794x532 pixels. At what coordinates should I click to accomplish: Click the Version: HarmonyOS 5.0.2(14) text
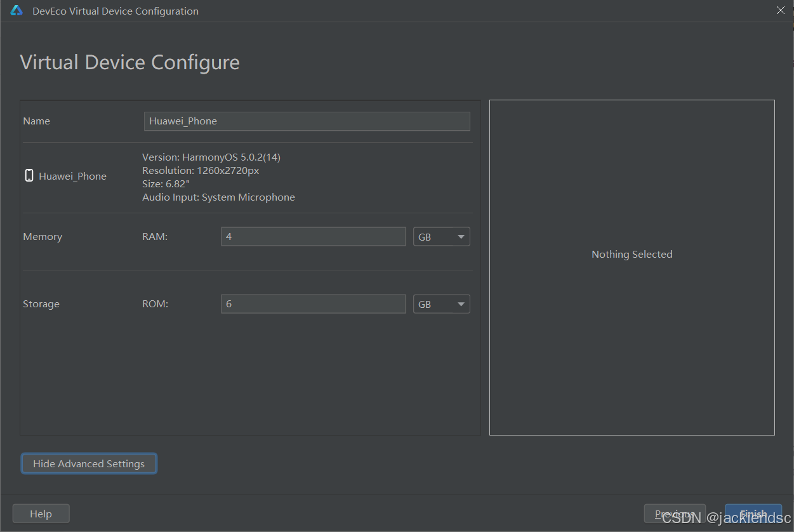click(x=211, y=157)
